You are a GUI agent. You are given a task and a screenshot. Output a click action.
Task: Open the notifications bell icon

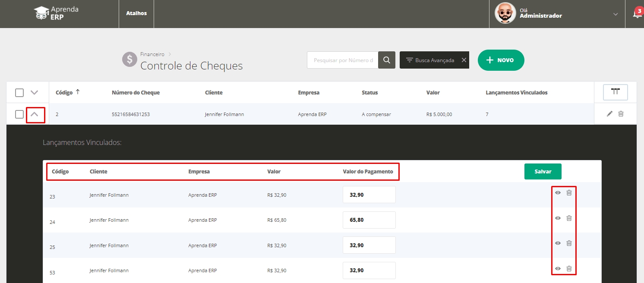[x=636, y=14]
